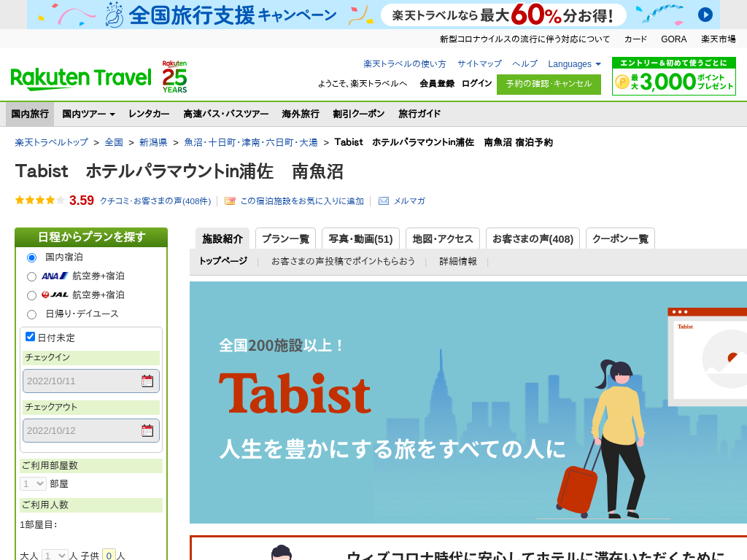The width and height of the screenshot is (747, 560).
Task: Open the レンタカー menu item
Action: tap(149, 114)
